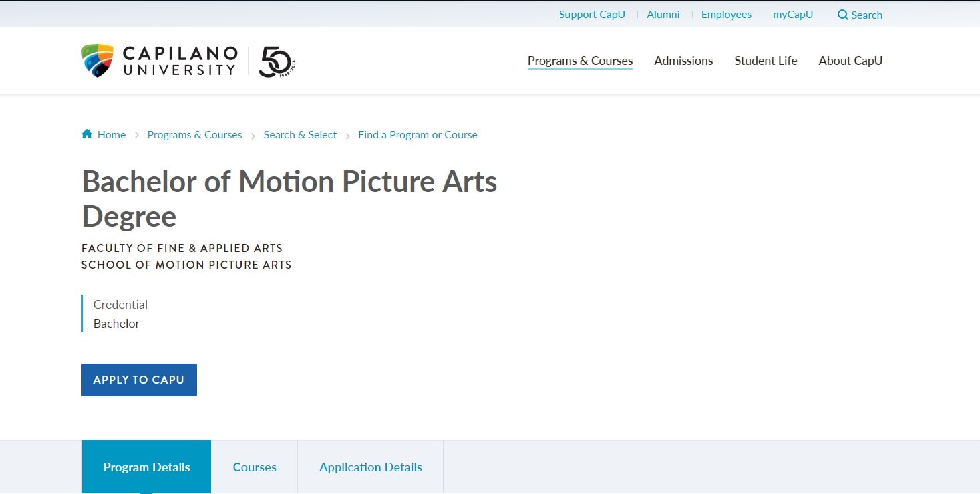Go to myCapU portal link

(793, 15)
